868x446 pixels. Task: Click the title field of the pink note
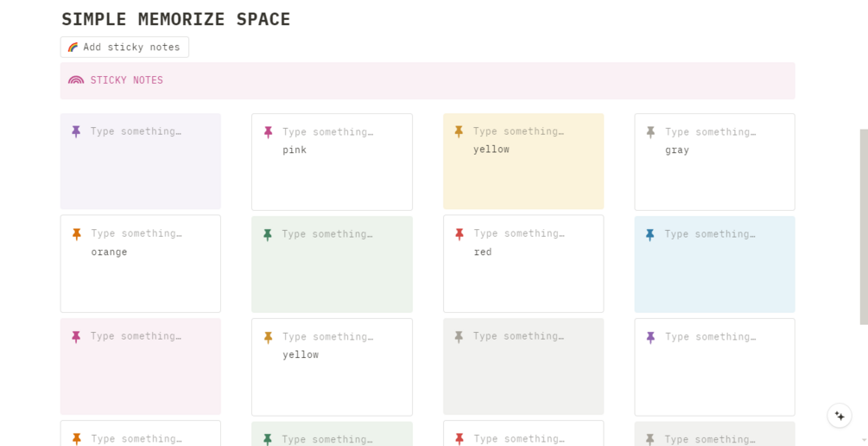point(327,132)
